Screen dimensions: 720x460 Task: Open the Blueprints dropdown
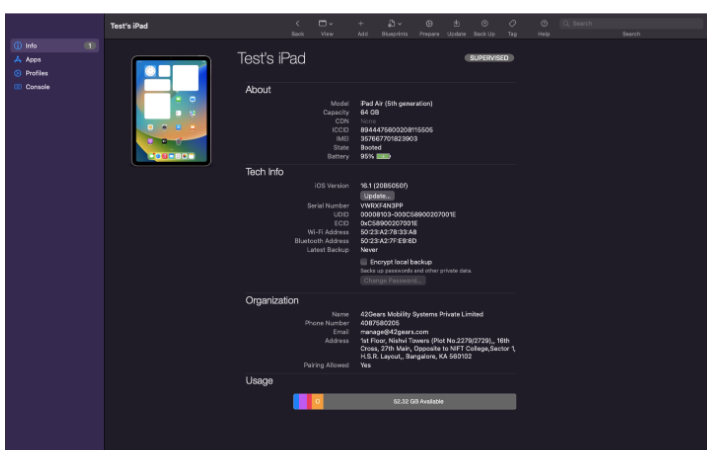pos(394,23)
